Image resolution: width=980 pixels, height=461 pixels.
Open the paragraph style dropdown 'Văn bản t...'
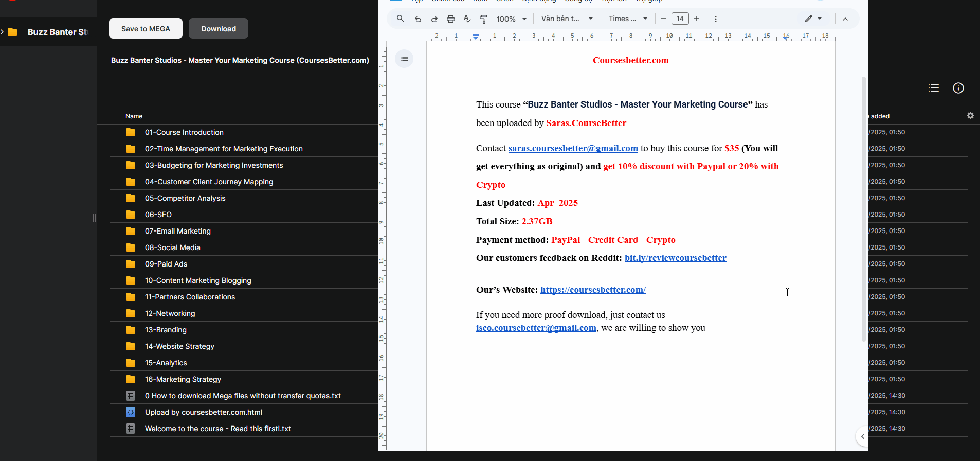567,19
